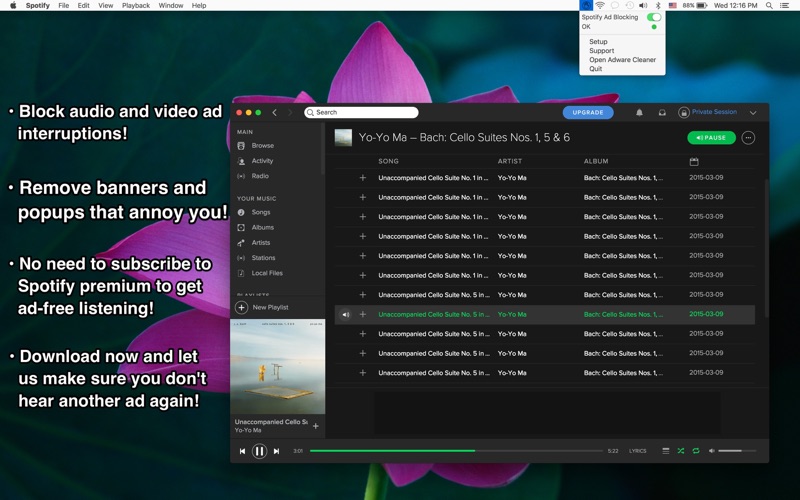
Task: Open Spotlight search in the menu bar
Action: coord(769,6)
